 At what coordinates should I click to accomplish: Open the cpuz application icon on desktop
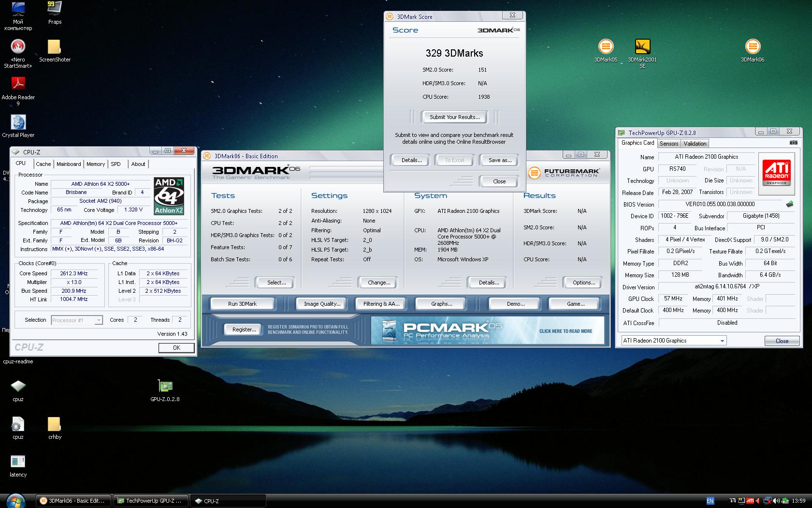18,390
